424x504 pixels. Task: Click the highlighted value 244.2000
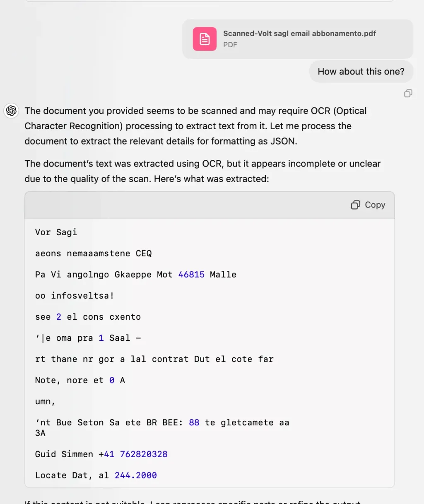[x=135, y=475]
